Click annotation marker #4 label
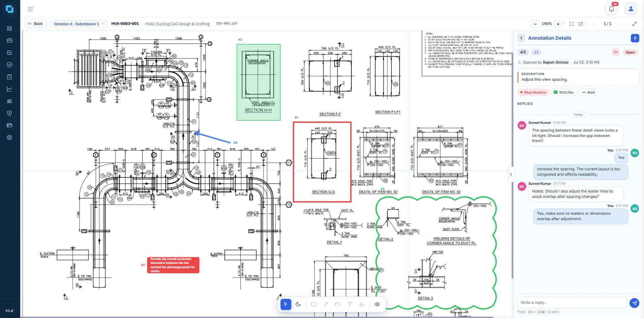The height and width of the screenshot is (318, 644). [x=235, y=143]
